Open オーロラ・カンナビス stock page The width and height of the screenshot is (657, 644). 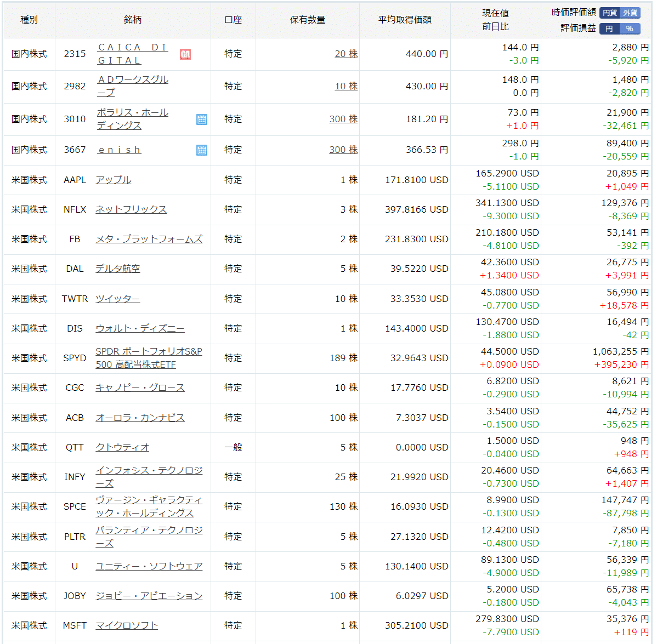140,418
